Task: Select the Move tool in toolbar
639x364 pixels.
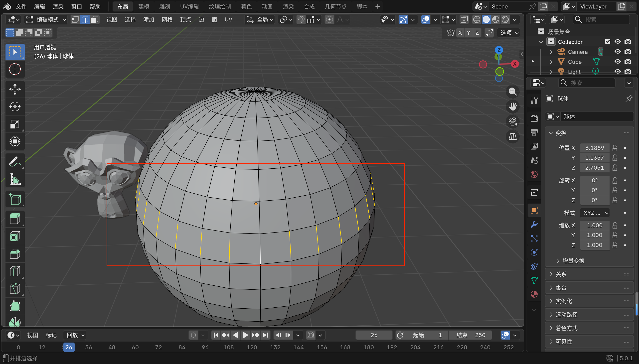Action: click(15, 89)
